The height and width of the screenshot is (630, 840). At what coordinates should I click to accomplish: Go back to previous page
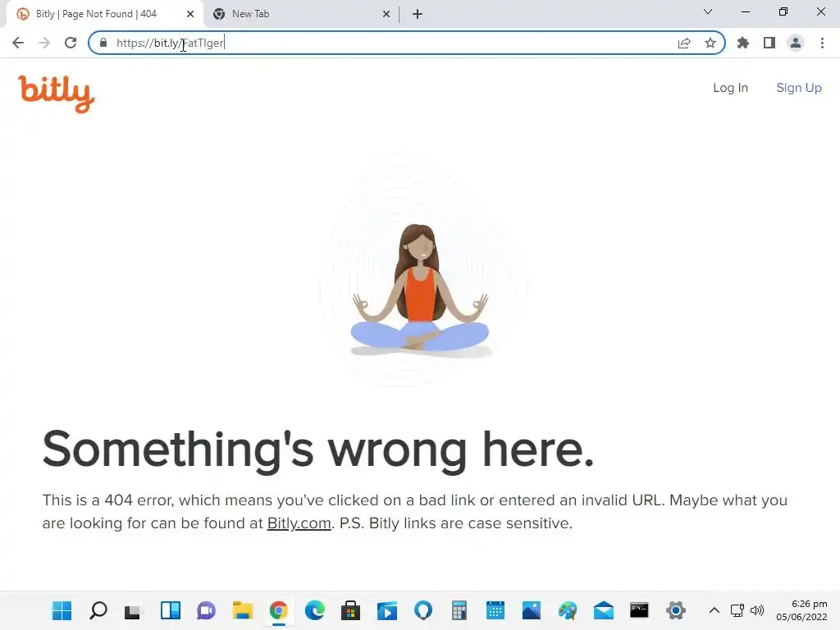click(x=18, y=43)
